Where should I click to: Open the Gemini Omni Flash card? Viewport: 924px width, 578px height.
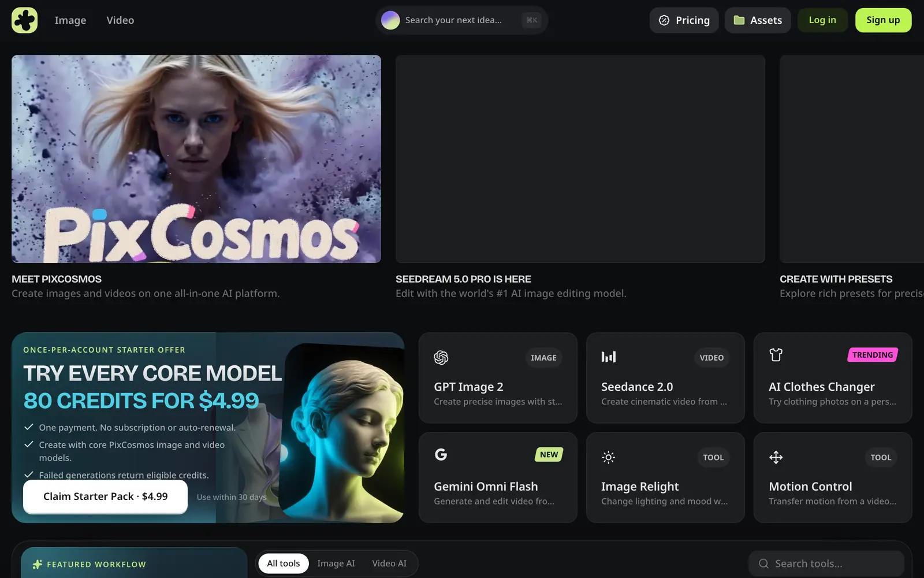[498, 478]
